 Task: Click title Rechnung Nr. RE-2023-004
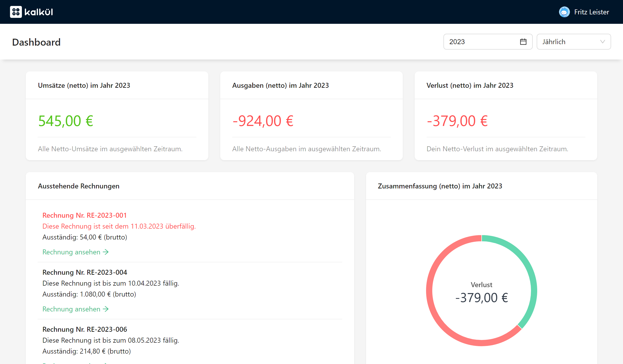[x=85, y=272]
